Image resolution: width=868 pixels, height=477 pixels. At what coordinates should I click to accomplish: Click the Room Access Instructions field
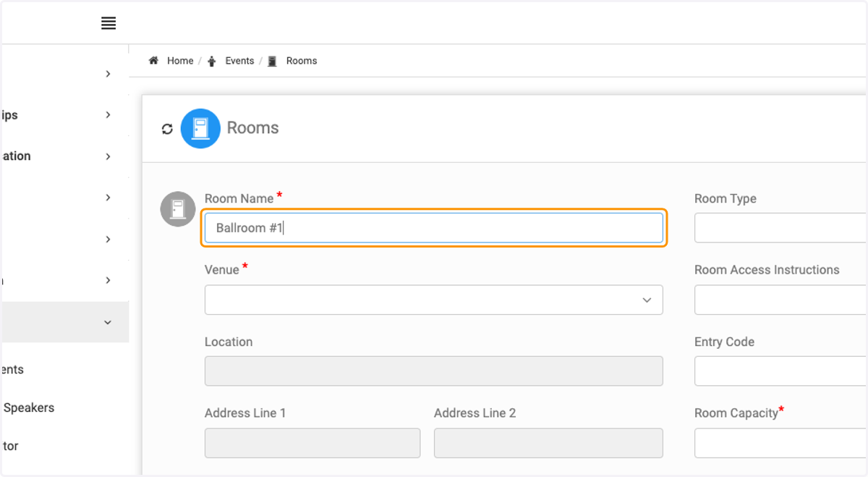(780, 300)
